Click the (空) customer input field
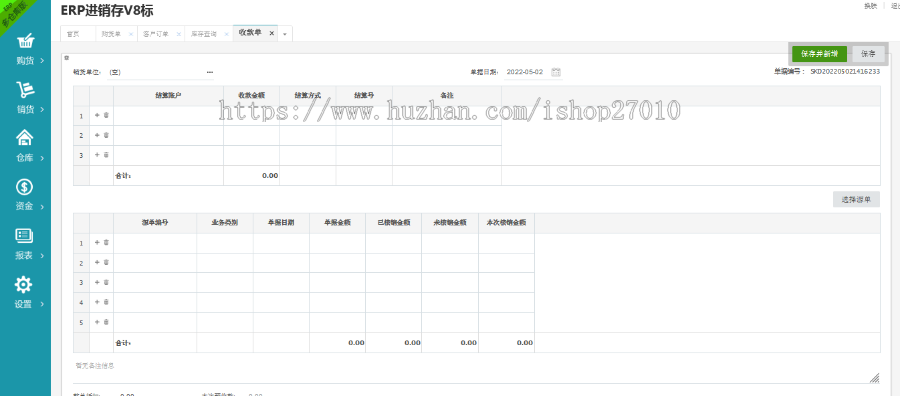Screen dimensions: 900x396 [155, 72]
